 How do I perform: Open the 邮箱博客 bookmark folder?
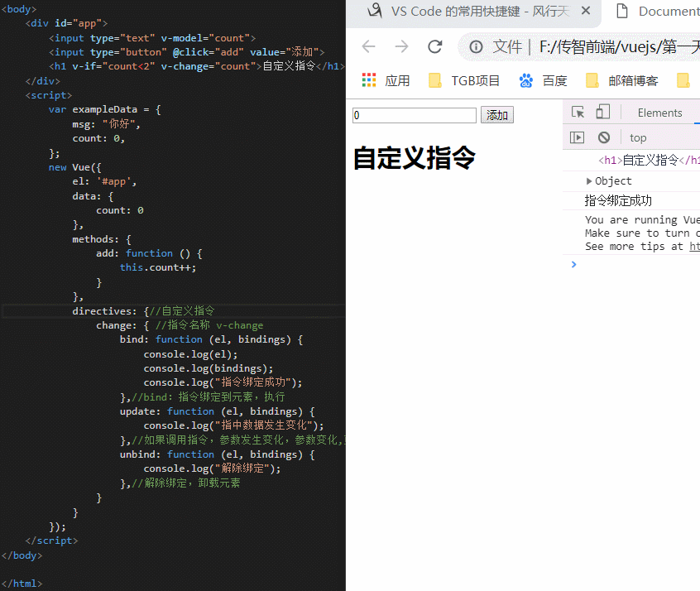tap(621, 81)
